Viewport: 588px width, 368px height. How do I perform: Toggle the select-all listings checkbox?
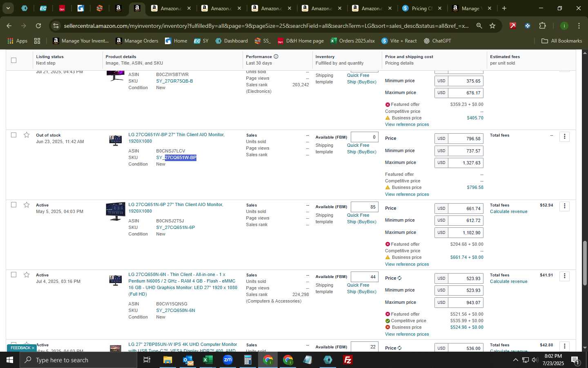pyautogui.click(x=13, y=60)
